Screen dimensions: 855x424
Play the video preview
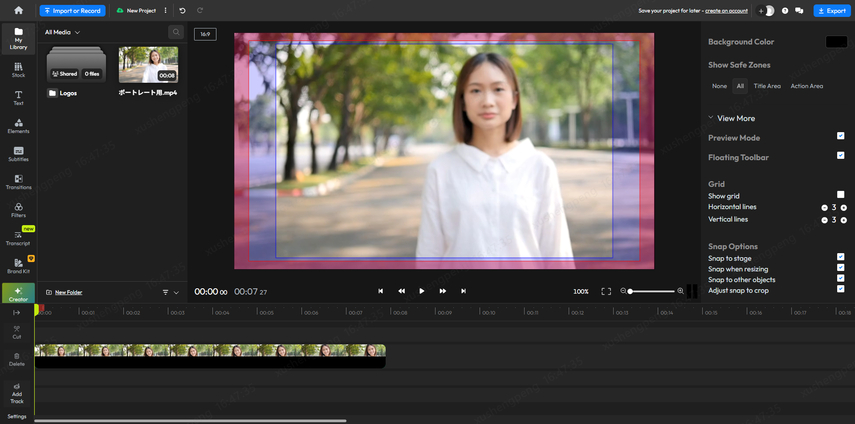(x=422, y=292)
